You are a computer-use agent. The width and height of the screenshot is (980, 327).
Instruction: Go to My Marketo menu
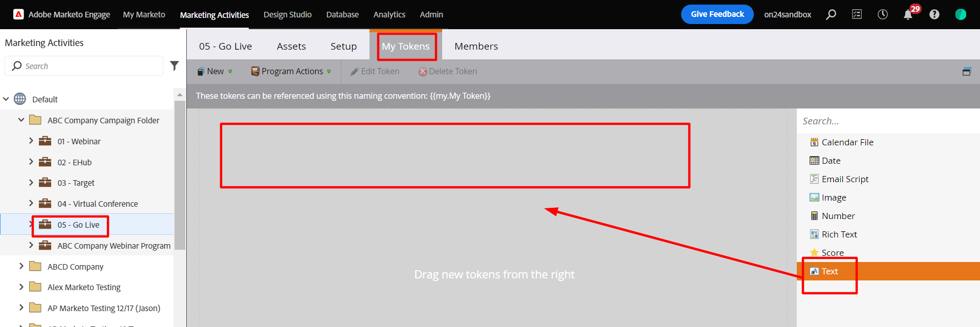[x=144, y=14]
